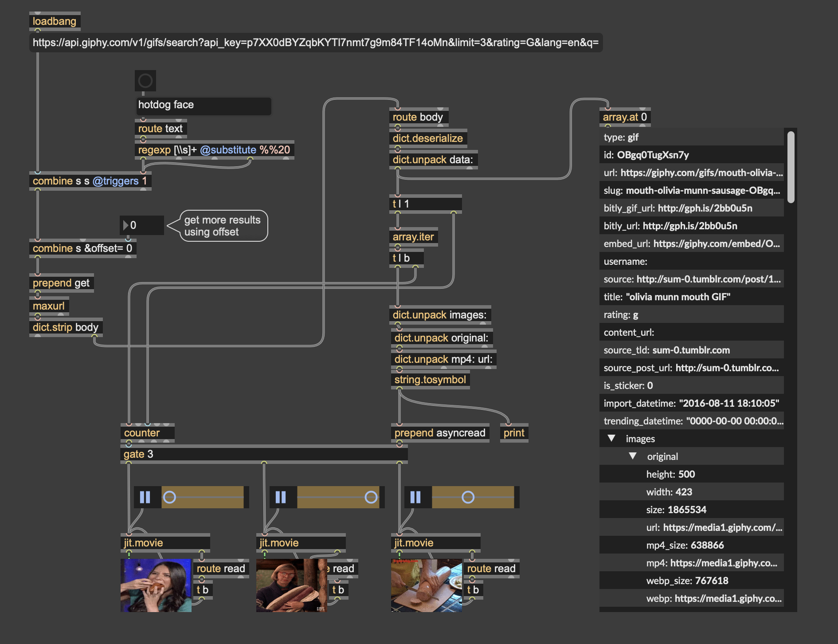
Task: Click the first playbar scrub handle
Action: pyautogui.click(x=169, y=497)
